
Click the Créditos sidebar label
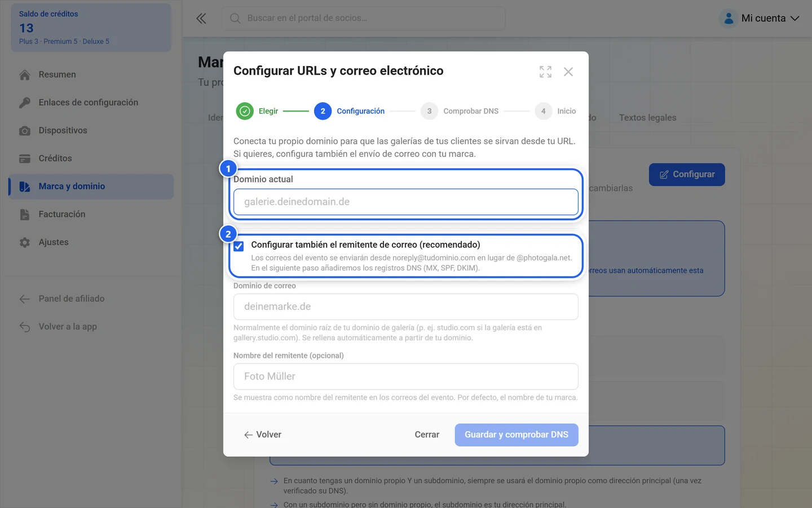coord(55,159)
